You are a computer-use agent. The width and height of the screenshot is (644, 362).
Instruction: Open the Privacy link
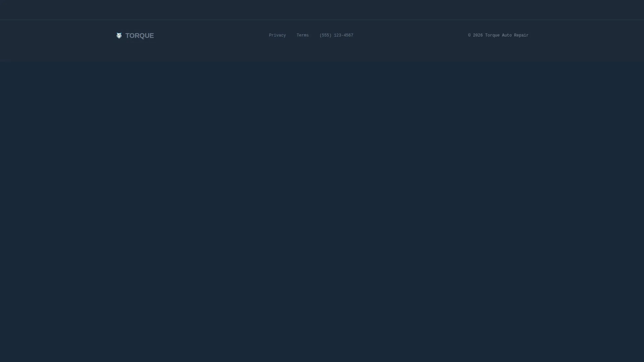(x=277, y=36)
